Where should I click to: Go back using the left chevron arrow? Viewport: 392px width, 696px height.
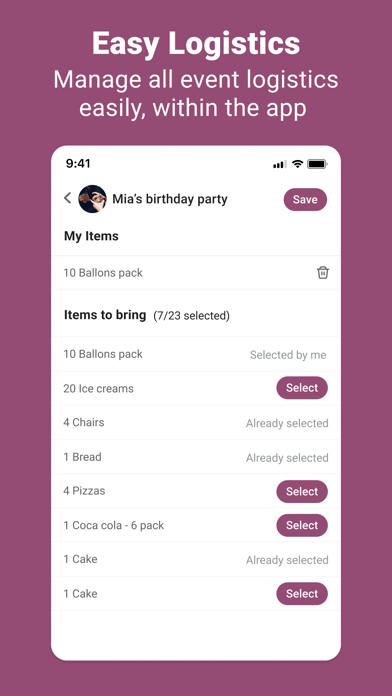click(67, 198)
